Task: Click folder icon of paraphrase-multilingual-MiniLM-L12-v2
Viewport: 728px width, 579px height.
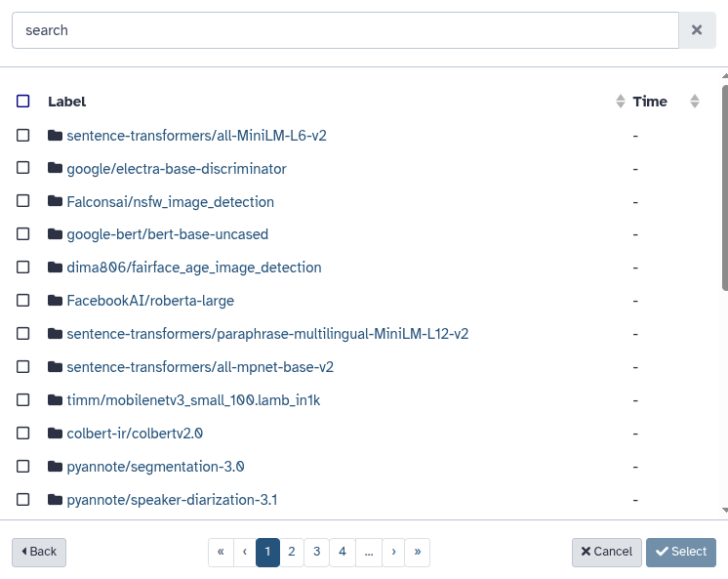Action: coord(55,334)
